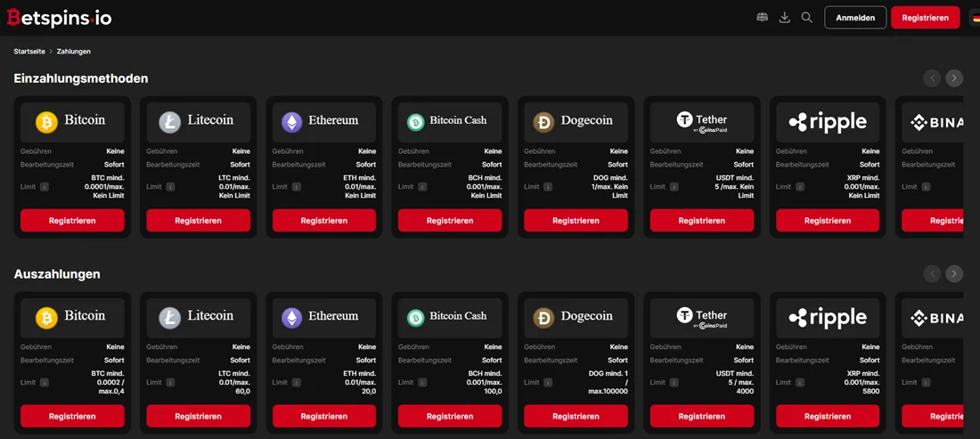Click Registrieren on Litecoin deposit card
This screenshot has height=439, width=980.
(x=198, y=221)
